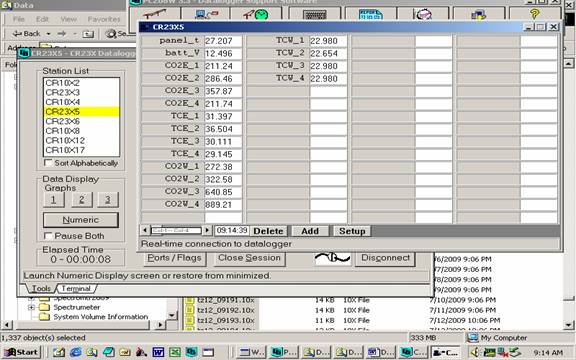Open the Setup tool in PC208W toolbar
The width and height of the screenshot is (576, 360).
[156, 14]
